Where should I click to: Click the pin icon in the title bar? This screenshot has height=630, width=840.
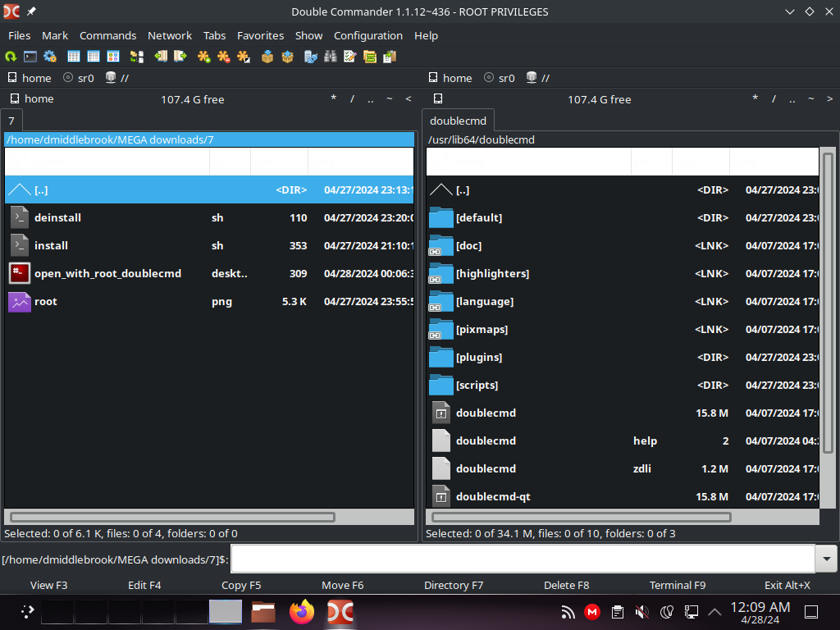click(x=32, y=11)
